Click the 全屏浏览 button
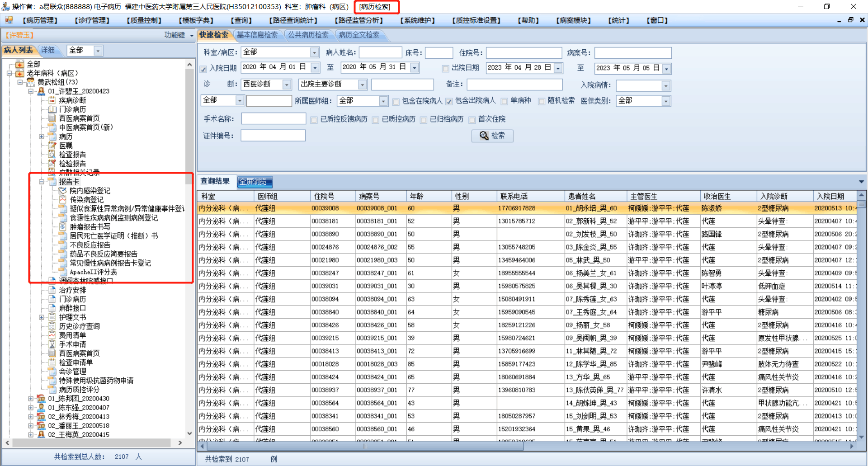This screenshot has height=466, width=868. [x=255, y=182]
